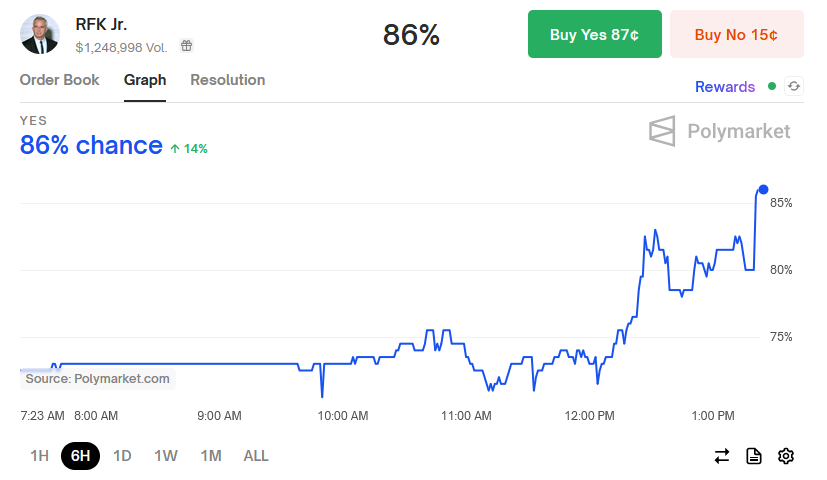Click the Source: Polymarket.com label
This screenshot has width=827, height=480.
click(98, 379)
